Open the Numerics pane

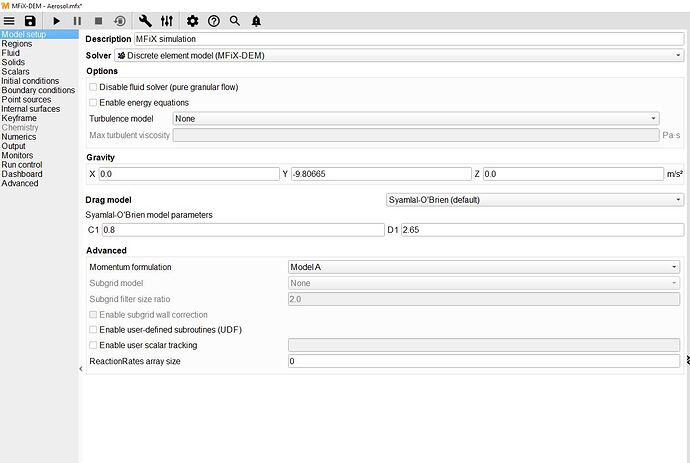click(x=19, y=137)
